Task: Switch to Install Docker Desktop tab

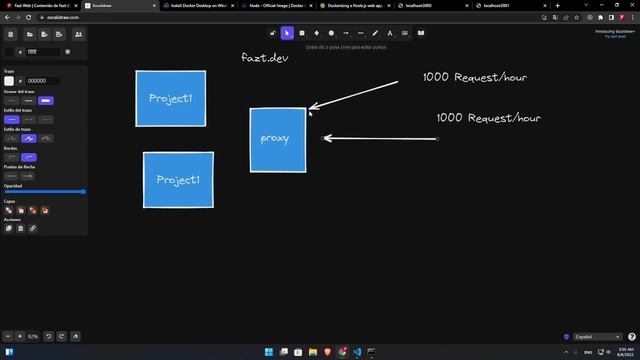Action: (198, 6)
